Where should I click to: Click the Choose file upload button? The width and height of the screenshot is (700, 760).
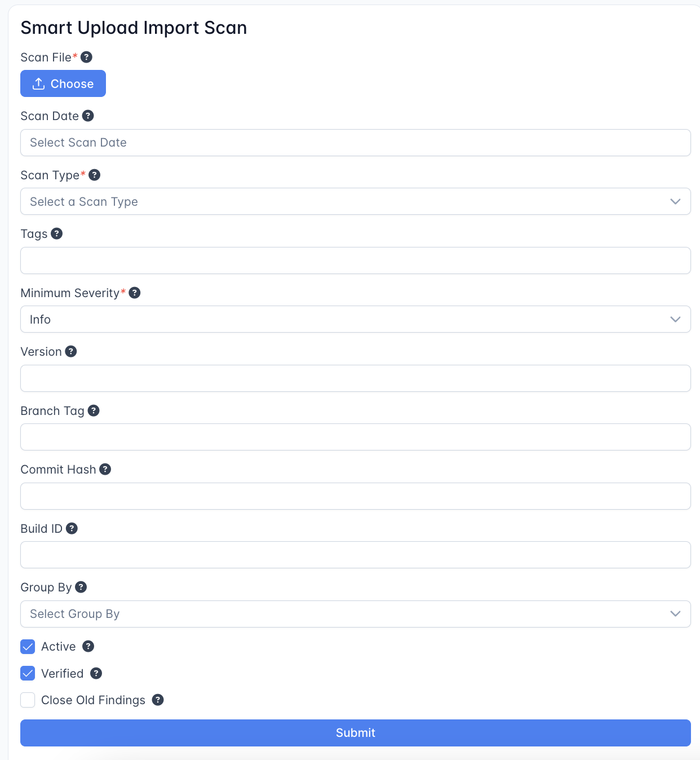63,83
